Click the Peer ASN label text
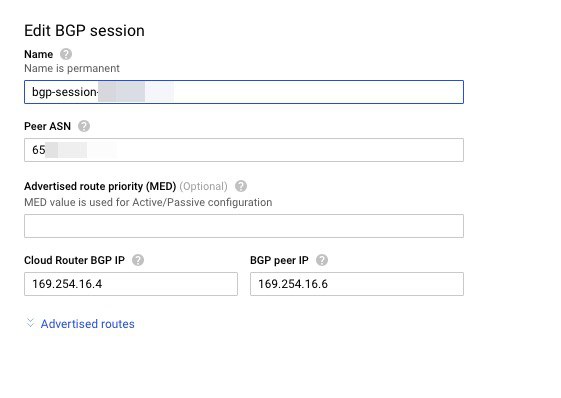 click(x=48, y=126)
